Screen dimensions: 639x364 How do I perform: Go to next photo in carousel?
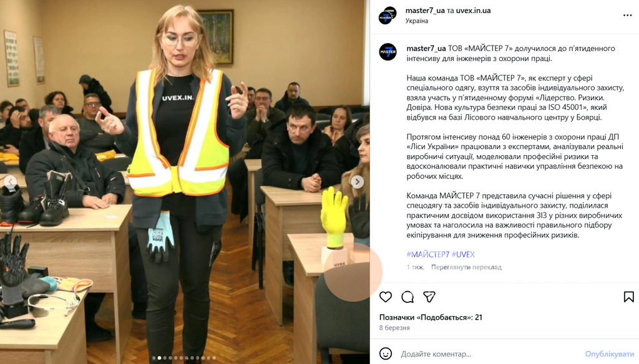coord(357,181)
